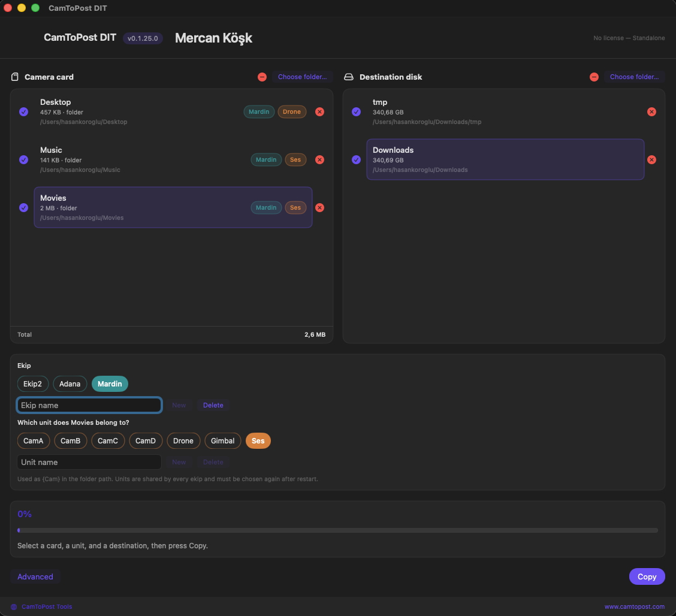Assign Movies to Drone unit

tap(183, 440)
